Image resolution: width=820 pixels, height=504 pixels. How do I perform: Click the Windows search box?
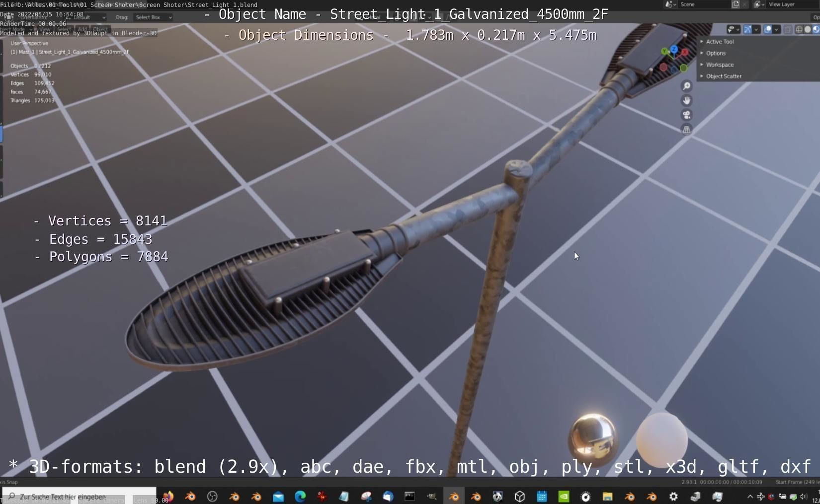point(80,496)
